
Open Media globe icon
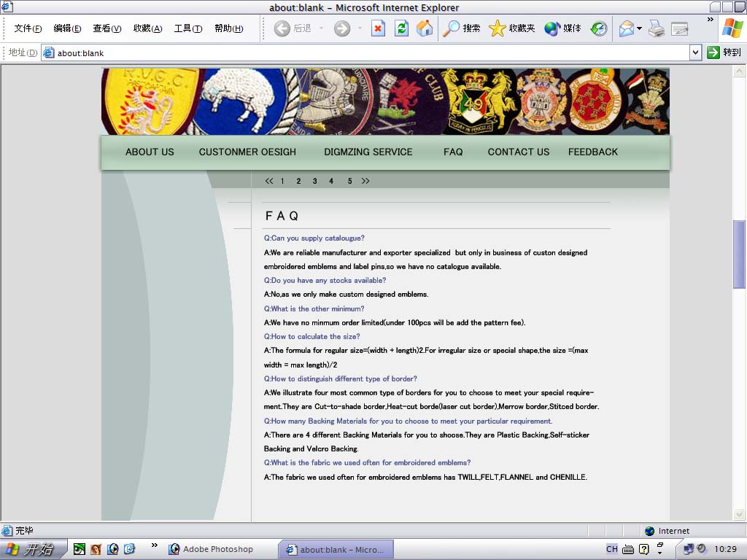point(563,28)
